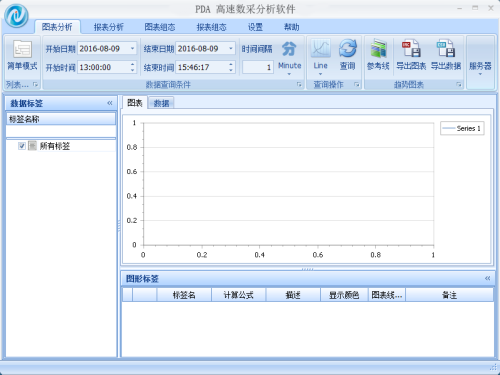Click the 时间间隔 value field
This screenshot has width=500, height=375.
pyautogui.click(x=258, y=67)
